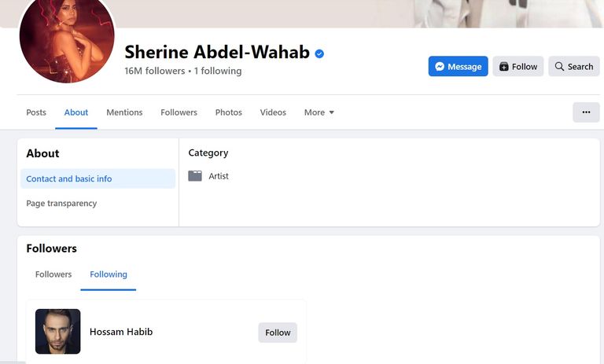The width and height of the screenshot is (604, 364).
Task: Click the Messenger icon in Message button
Action: tap(440, 67)
